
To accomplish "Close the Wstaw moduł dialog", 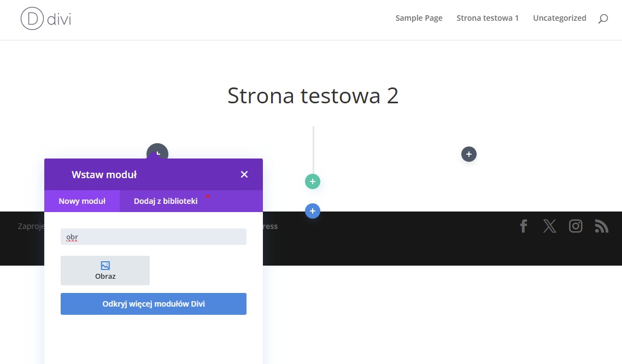I will tap(244, 174).
